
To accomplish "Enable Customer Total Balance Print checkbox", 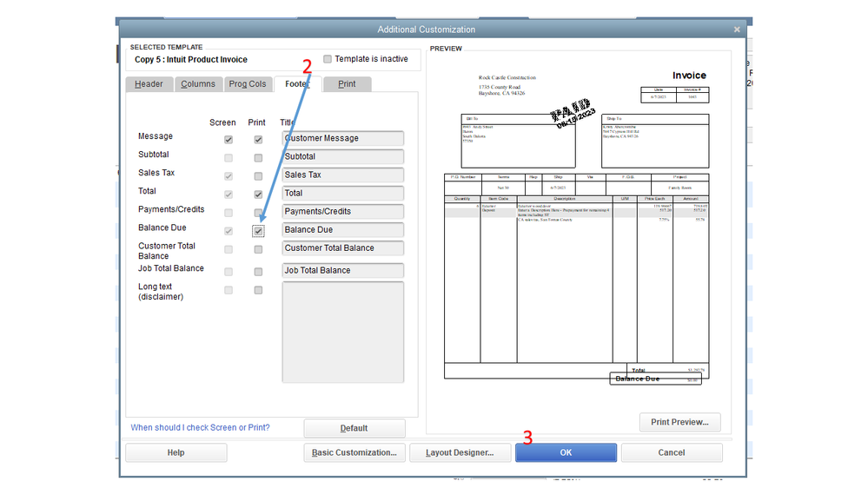I will pos(258,249).
